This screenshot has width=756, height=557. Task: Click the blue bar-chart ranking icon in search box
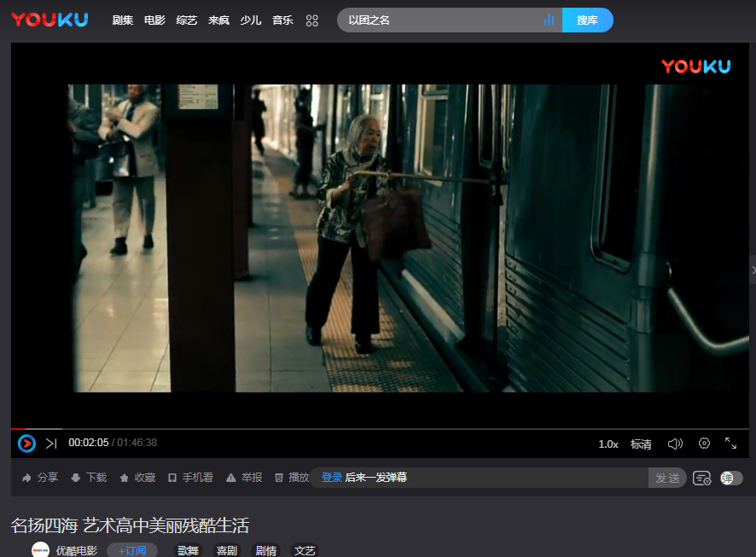coord(549,20)
